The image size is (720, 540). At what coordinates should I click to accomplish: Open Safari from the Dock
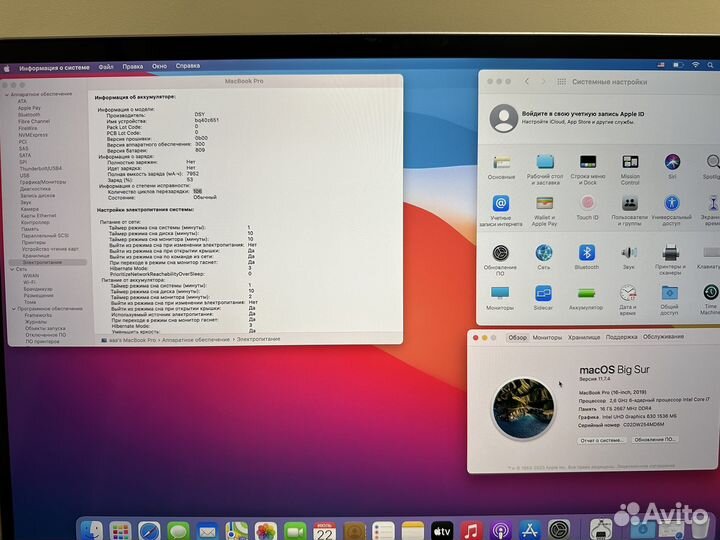(149, 531)
